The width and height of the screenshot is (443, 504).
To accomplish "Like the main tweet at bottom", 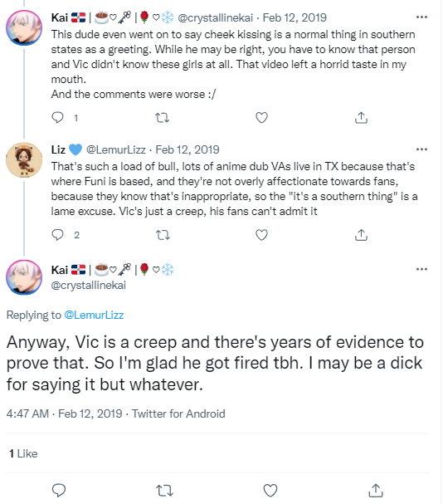I will tap(270, 491).
